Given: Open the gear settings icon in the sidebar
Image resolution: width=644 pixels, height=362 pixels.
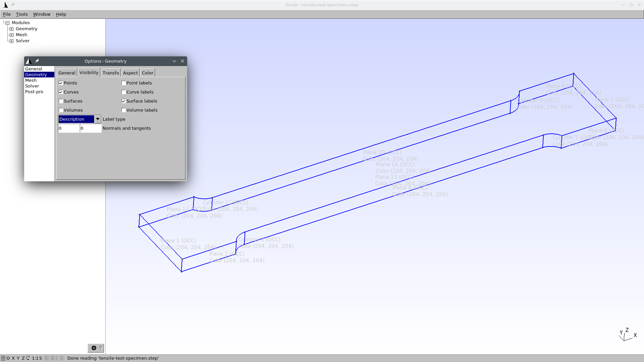Looking at the screenshot, I should tap(94, 348).
